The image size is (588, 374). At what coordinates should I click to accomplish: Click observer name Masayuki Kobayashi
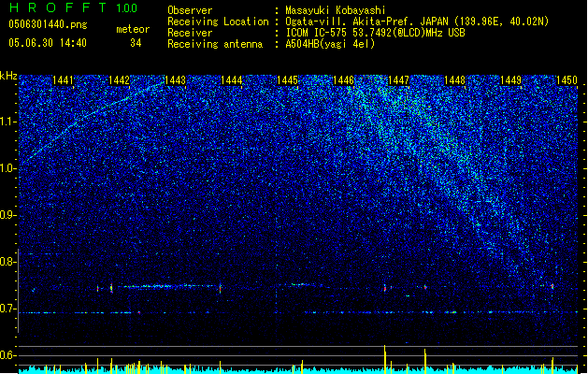336,10
